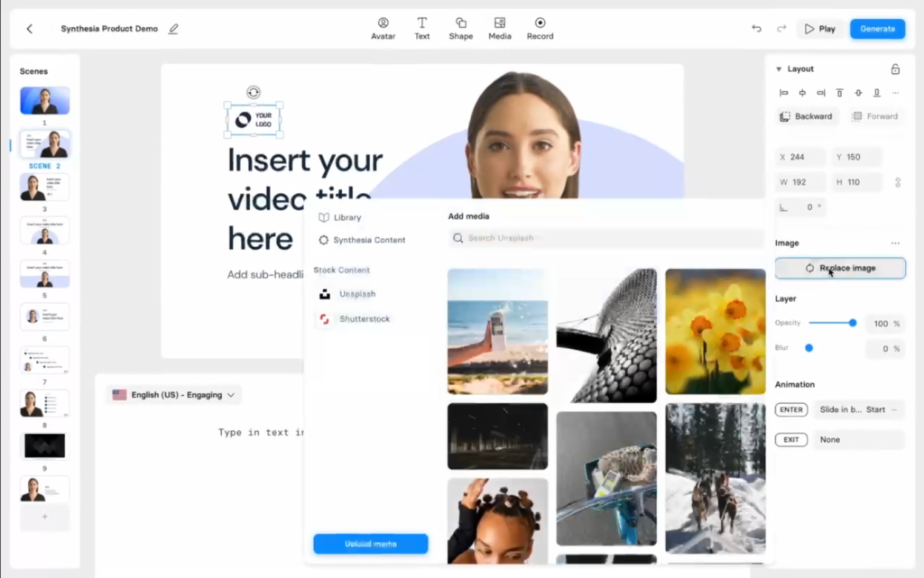924x578 pixels.
Task: Toggle the aspect ratio link icon
Action: pos(898,182)
